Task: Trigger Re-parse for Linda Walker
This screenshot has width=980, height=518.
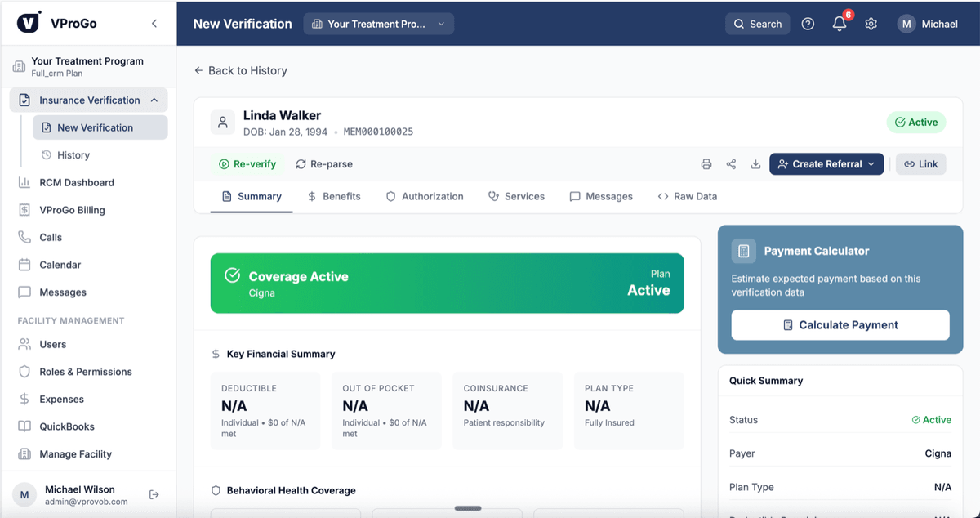Action: (x=325, y=164)
